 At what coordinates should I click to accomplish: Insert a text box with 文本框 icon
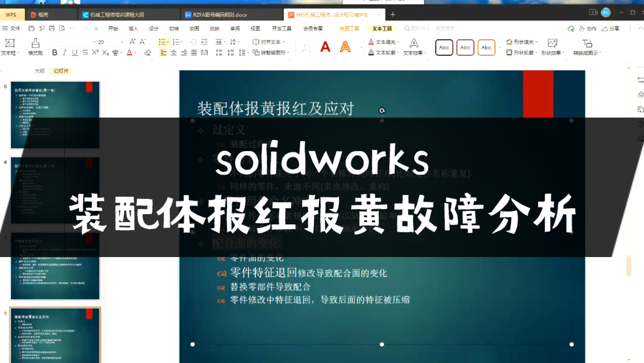tap(9, 47)
